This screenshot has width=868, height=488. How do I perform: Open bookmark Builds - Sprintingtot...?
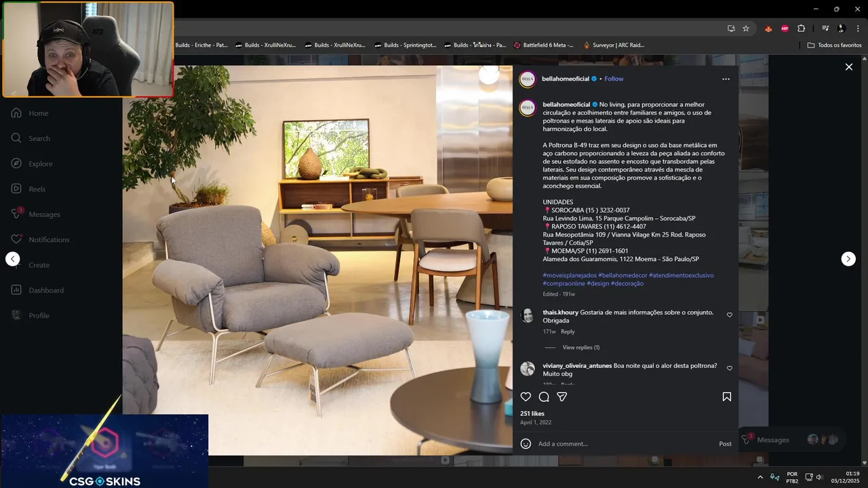[x=404, y=45]
